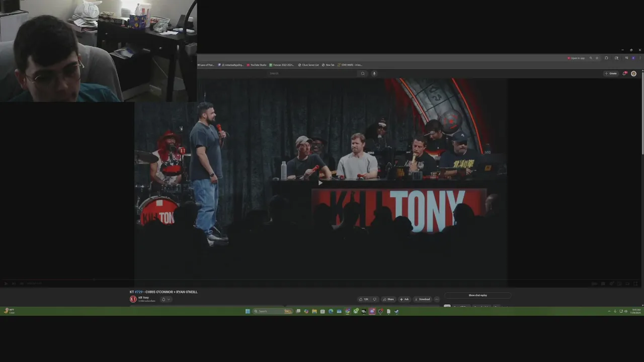Open the weather widget on taskbar

click(x=9, y=311)
